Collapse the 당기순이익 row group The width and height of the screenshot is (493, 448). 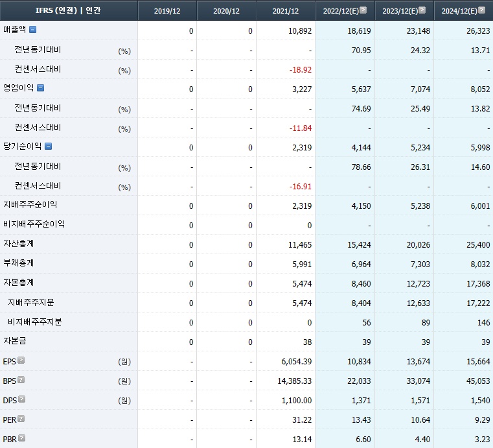coord(49,147)
